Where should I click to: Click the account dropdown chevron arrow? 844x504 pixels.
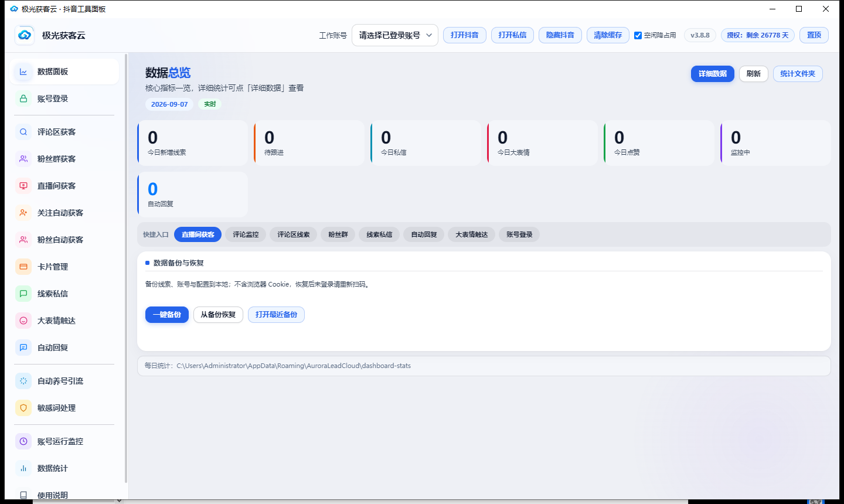click(x=429, y=35)
